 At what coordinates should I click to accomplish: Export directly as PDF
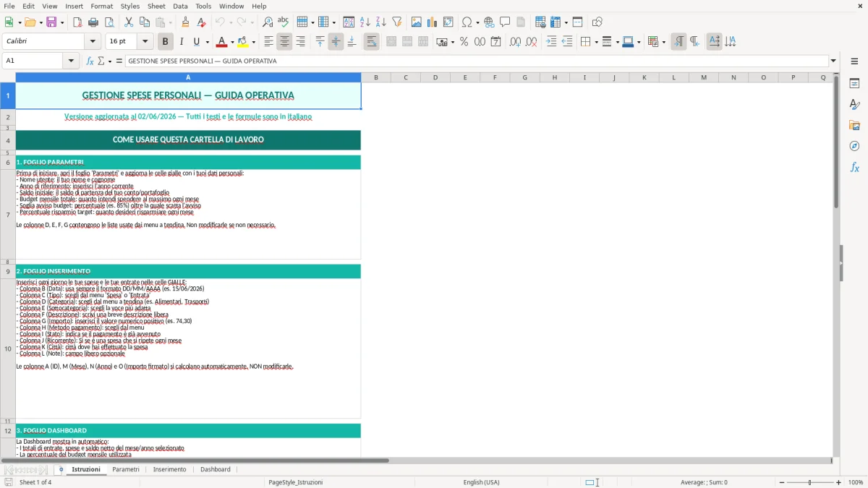pos(77,22)
